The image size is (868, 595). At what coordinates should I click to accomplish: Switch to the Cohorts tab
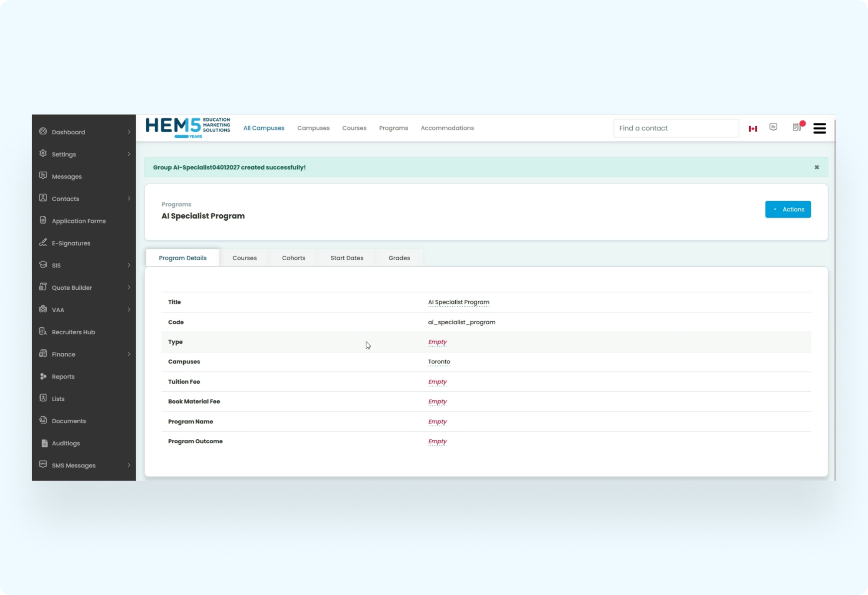(x=293, y=258)
